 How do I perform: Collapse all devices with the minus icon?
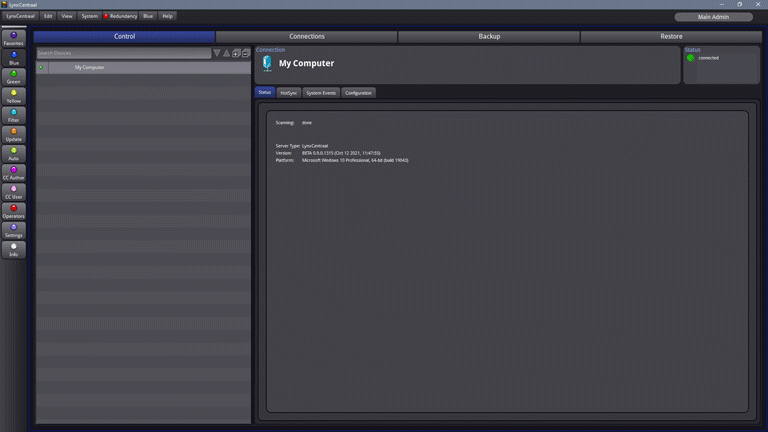click(x=245, y=53)
